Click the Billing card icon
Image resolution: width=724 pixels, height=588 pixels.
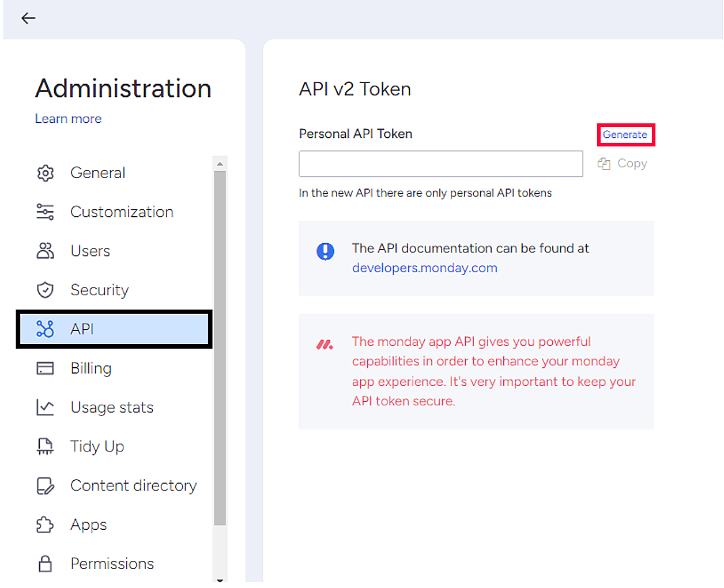pos(46,368)
